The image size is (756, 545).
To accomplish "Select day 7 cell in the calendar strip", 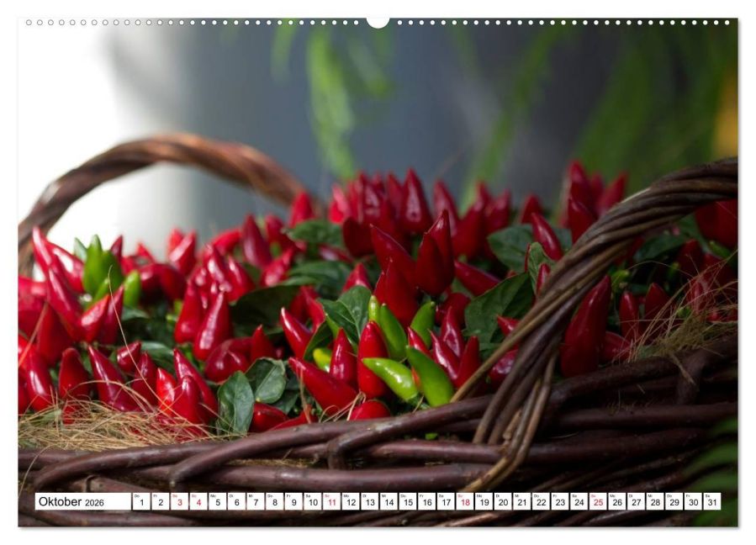I will pos(256,501).
